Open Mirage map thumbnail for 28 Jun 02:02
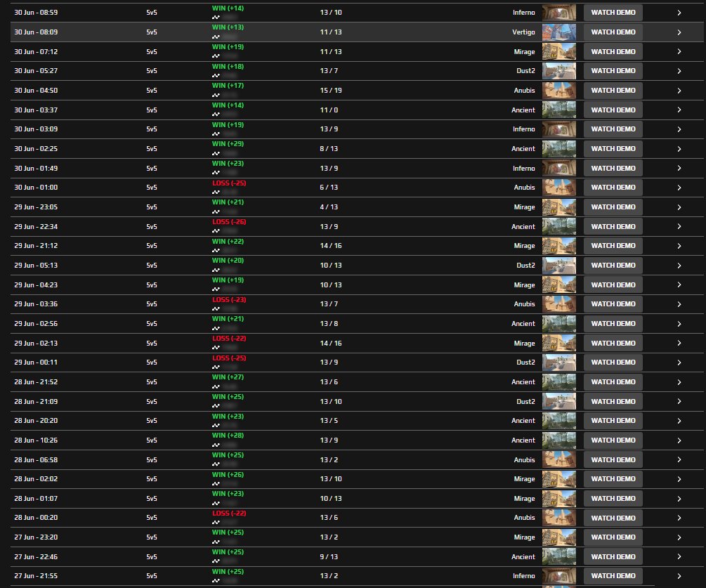The width and height of the screenshot is (706, 588). click(558, 479)
